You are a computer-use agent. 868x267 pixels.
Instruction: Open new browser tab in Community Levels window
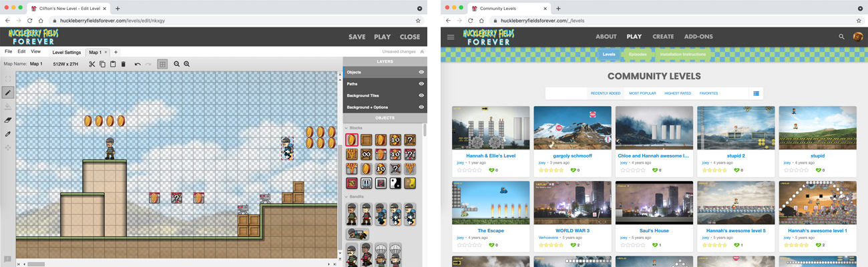[558, 8]
